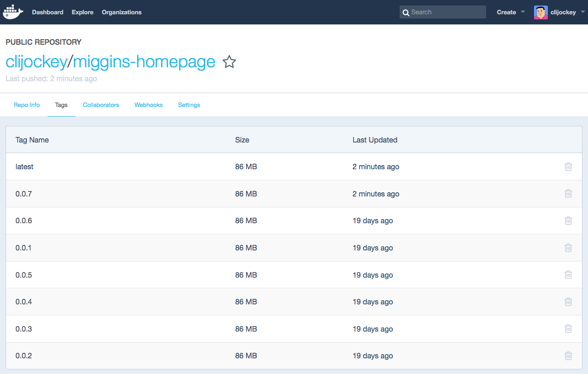The height and width of the screenshot is (374, 588).
Task: Click '2 minutes ago' in 0.0.7 row
Action: point(376,194)
